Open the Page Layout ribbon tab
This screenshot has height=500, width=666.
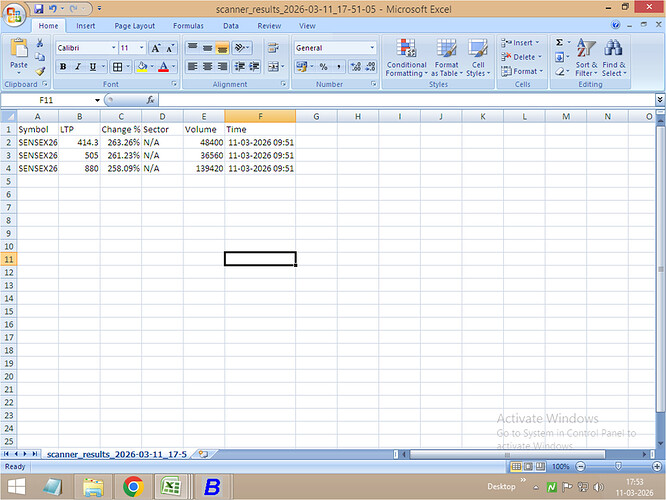134,26
